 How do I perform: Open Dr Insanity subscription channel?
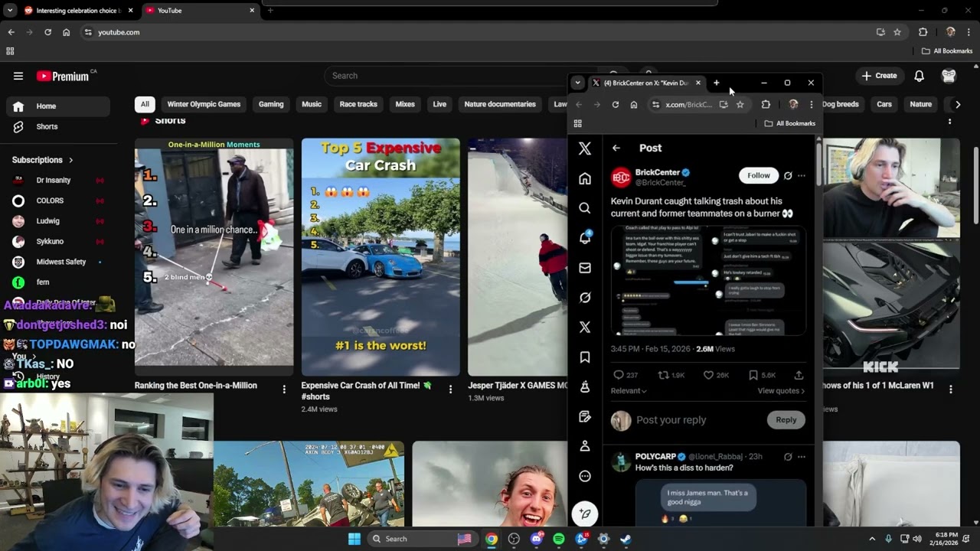57,181
